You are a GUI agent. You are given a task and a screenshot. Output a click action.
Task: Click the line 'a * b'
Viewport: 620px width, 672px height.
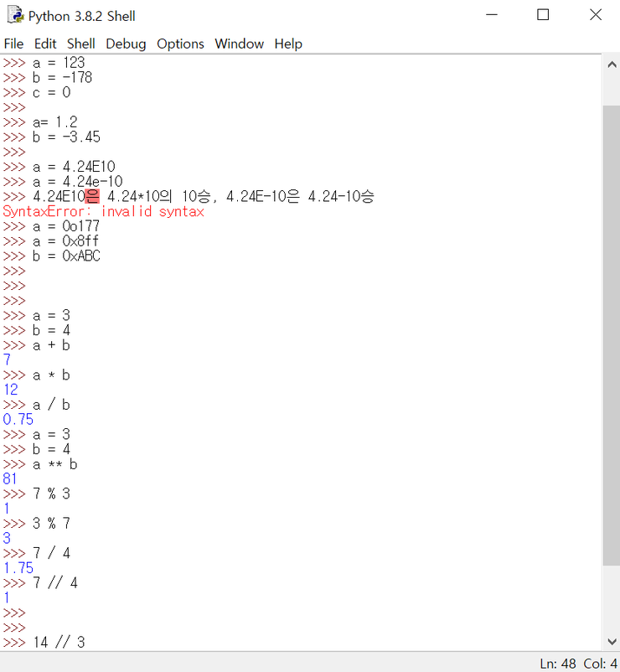[x=51, y=375]
